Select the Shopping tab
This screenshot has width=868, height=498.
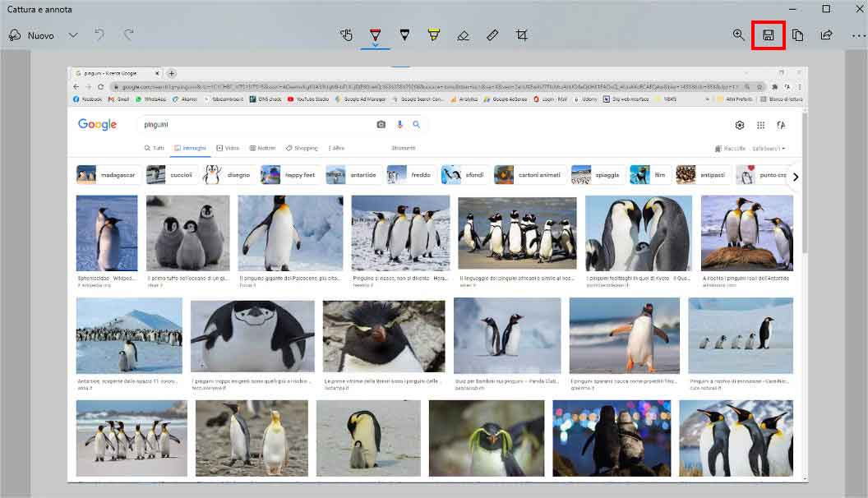click(302, 148)
